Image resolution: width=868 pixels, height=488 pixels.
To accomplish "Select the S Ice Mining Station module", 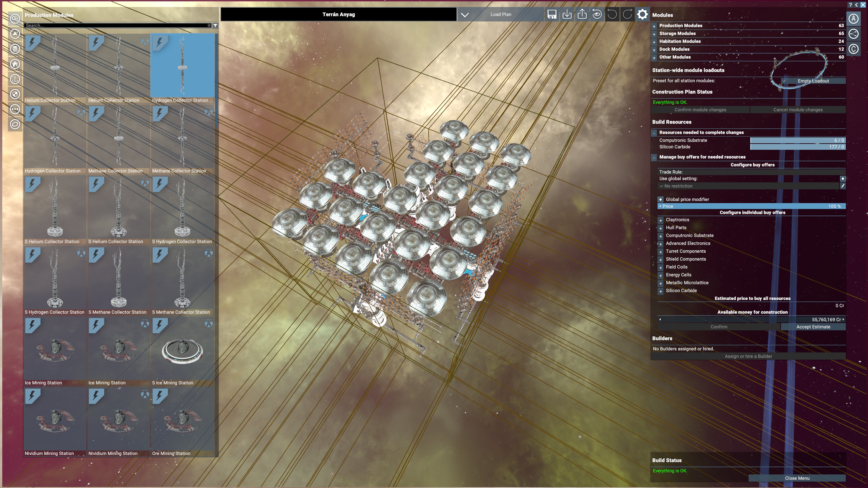I will coord(182,351).
